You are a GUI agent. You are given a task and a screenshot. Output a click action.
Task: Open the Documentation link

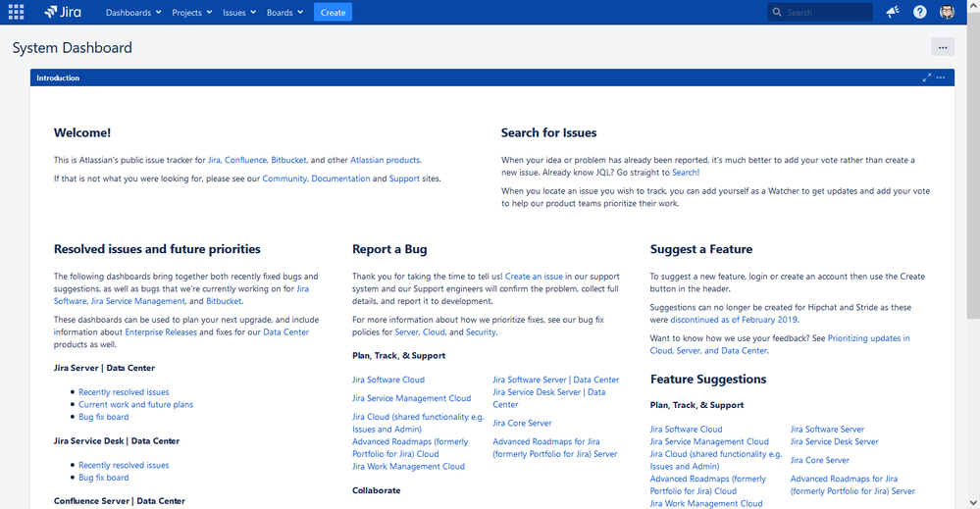(x=340, y=178)
